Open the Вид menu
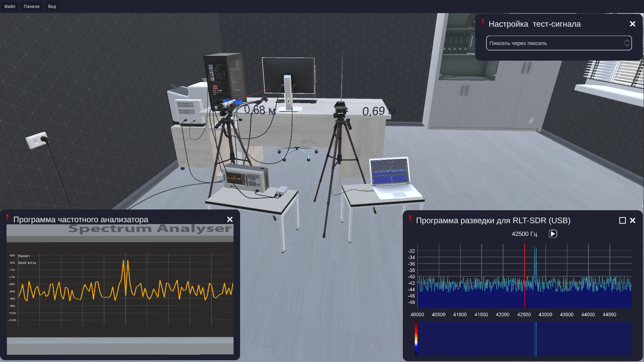Viewport: 644px width, 362px height. [x=52, y=7]
